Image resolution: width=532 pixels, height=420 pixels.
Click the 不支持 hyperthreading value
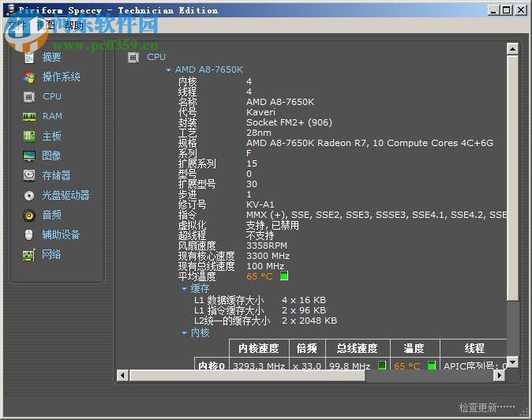coord(260,235)
